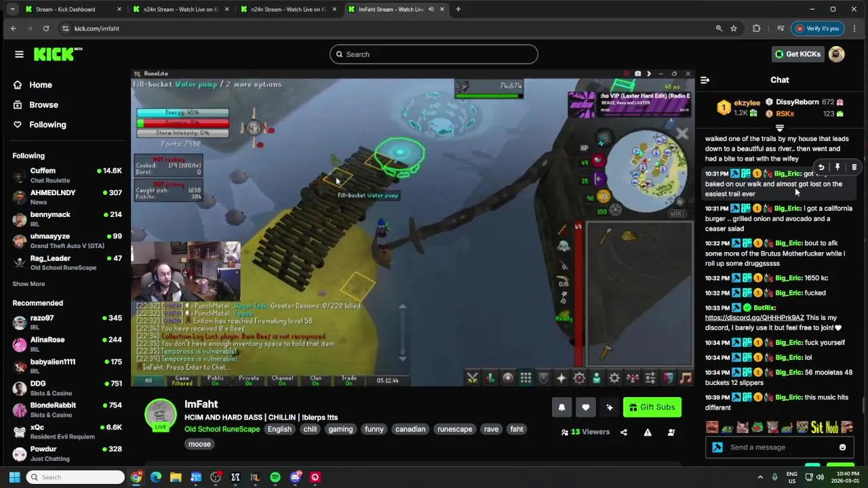Open the tab search dropdown arrow

(x=12, y=9)
